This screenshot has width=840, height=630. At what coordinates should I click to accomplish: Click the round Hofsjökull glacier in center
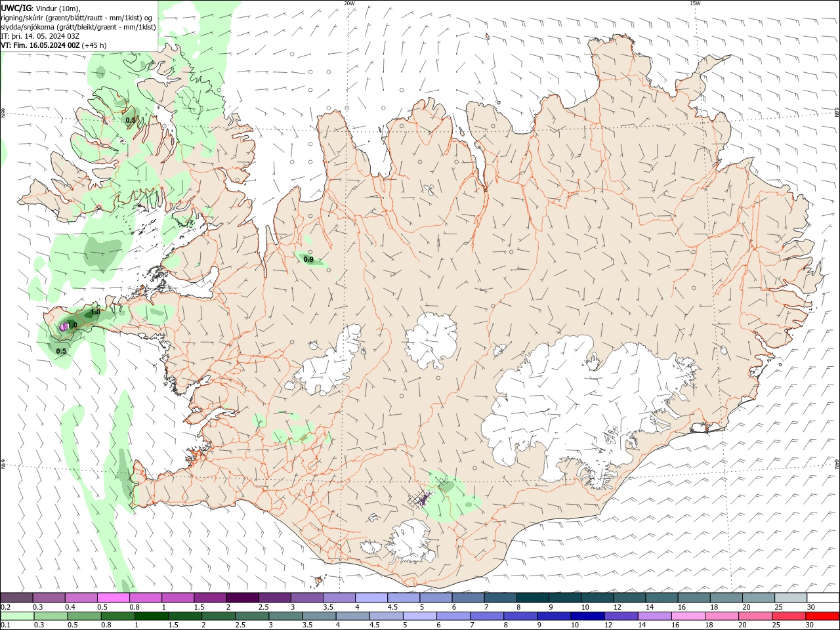(431, 341)
